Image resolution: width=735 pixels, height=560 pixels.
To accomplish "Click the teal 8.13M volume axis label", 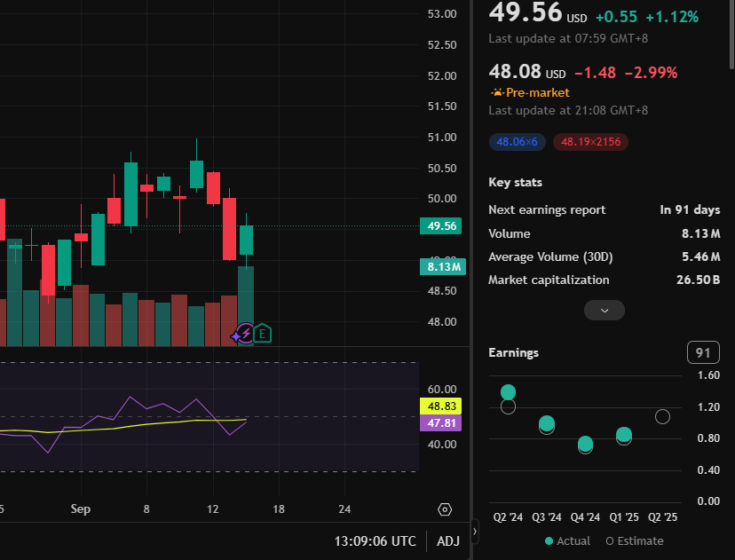I will click(442, 266).
